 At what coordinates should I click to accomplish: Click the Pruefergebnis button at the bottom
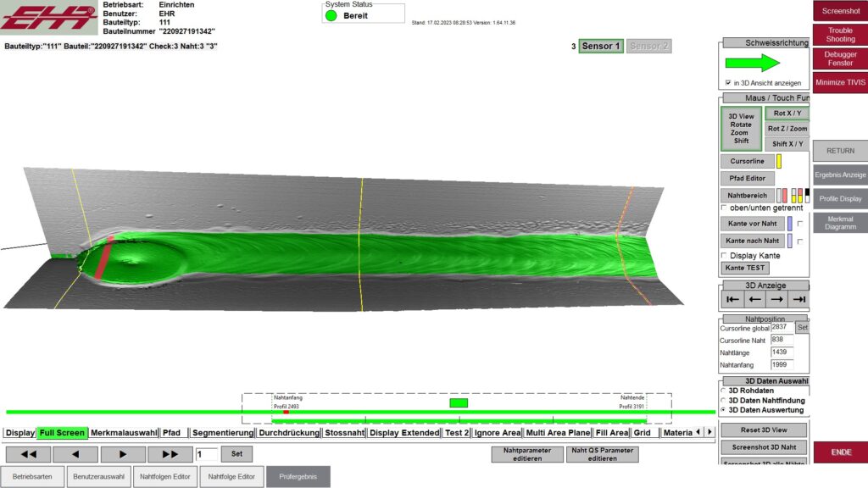pyautogui.click(x=298, y=476)
